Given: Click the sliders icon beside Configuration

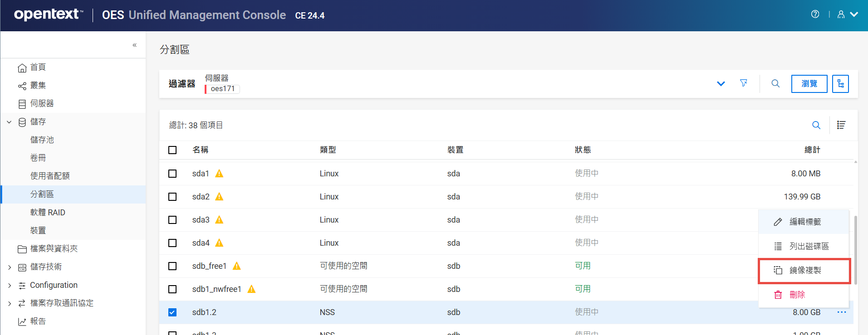Looking at the screenshot, I should [x=22, y=285].
